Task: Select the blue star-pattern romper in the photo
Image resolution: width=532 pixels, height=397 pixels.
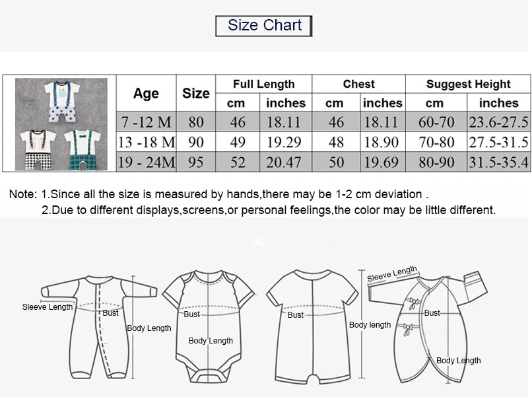Action: 62,101
